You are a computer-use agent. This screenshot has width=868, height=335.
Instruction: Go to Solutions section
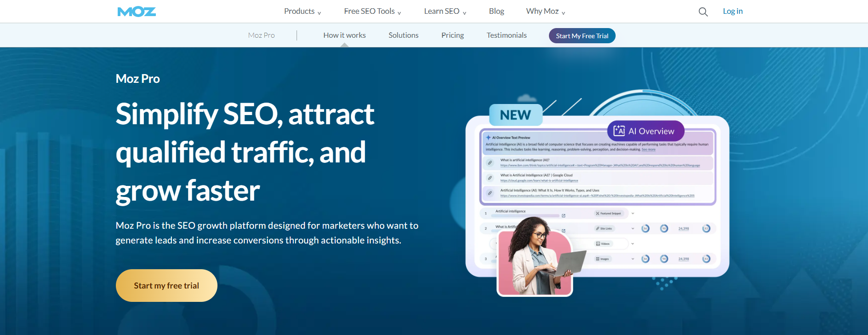(403, 35)
